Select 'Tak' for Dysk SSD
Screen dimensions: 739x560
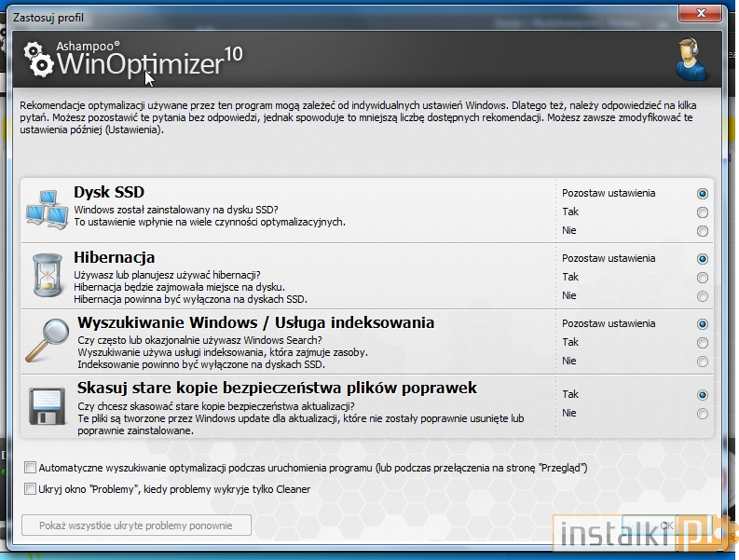click(x=703, y=212)
